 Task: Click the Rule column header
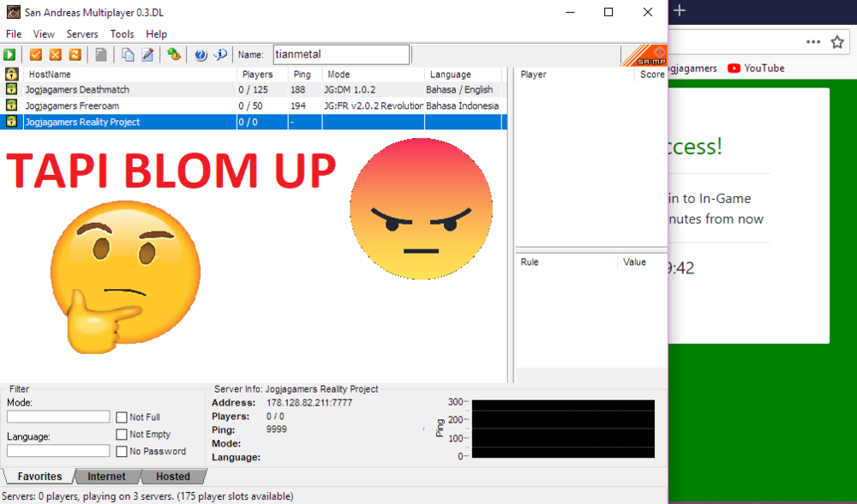(566, 261)
